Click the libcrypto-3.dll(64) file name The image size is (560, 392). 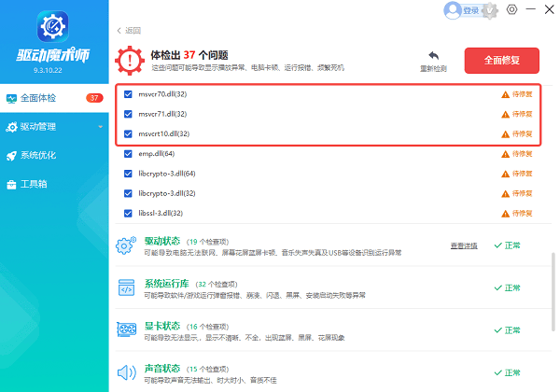coord(167,174)
